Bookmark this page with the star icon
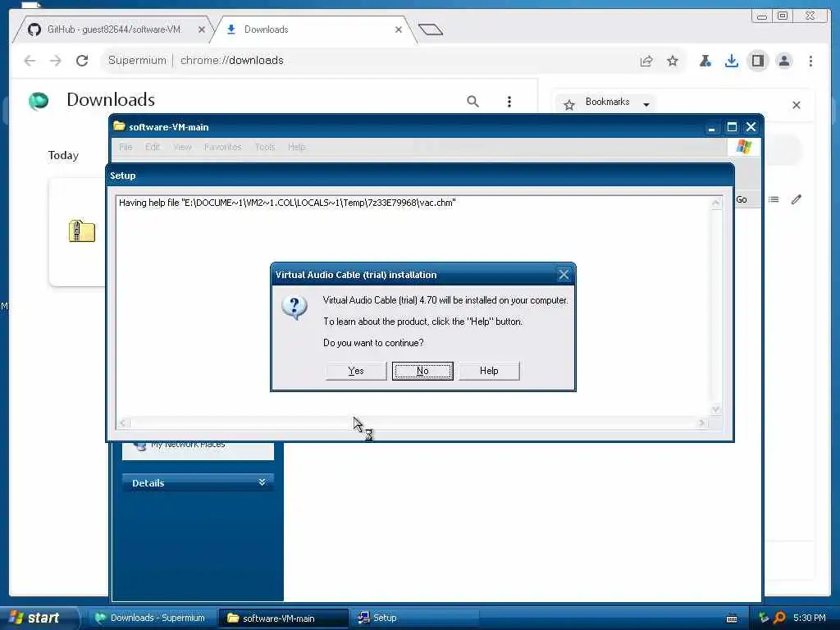840x630 pixels. tap(673, 61)
